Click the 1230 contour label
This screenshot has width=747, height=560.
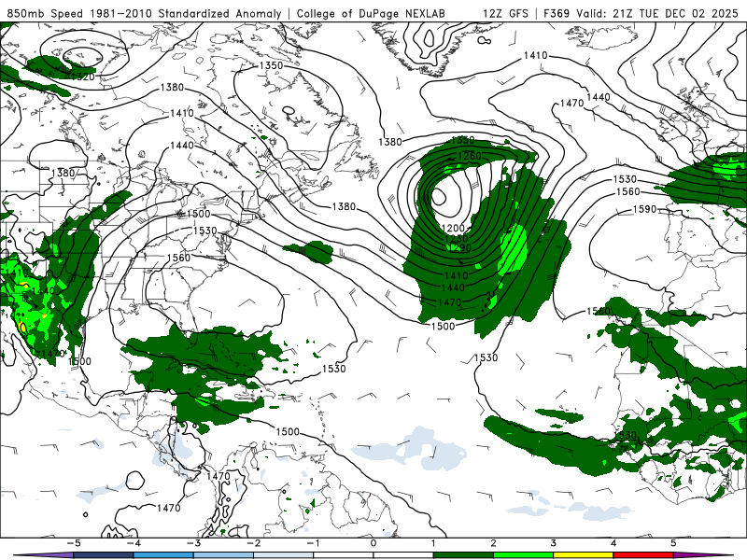coord(456,238)
